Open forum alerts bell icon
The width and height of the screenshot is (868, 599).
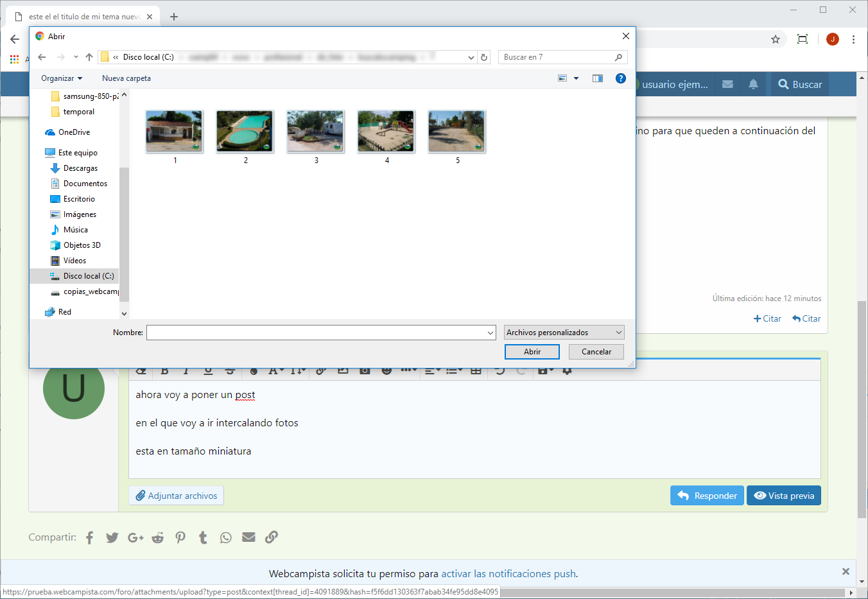tap(753, 84)
